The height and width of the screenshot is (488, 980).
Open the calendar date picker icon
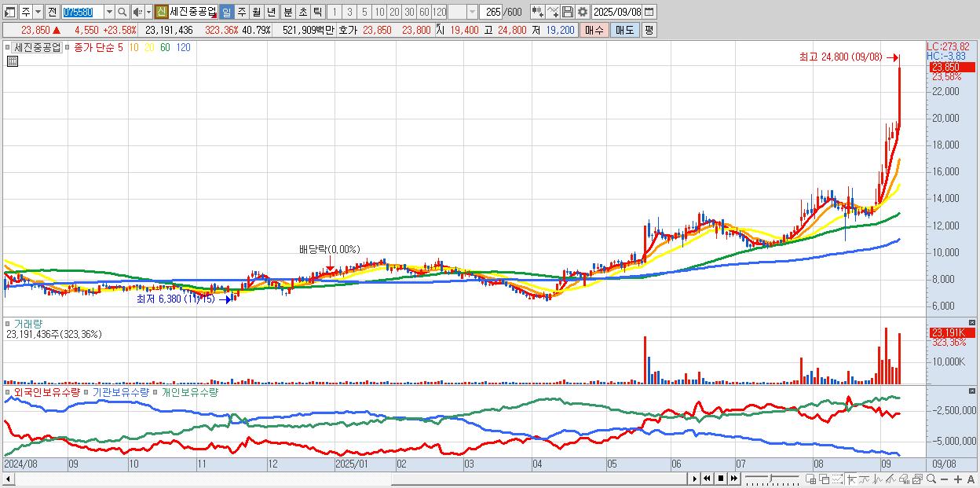point(649,12)
